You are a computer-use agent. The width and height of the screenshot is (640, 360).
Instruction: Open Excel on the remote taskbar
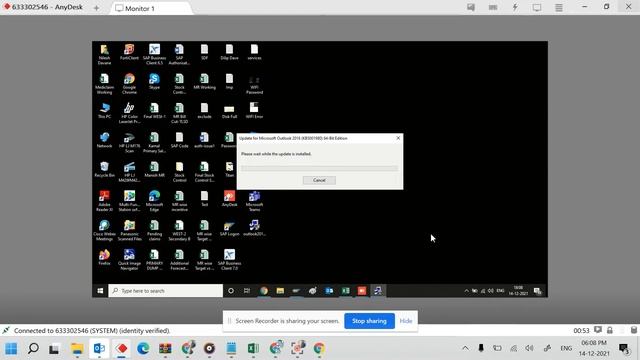point(345,291)
